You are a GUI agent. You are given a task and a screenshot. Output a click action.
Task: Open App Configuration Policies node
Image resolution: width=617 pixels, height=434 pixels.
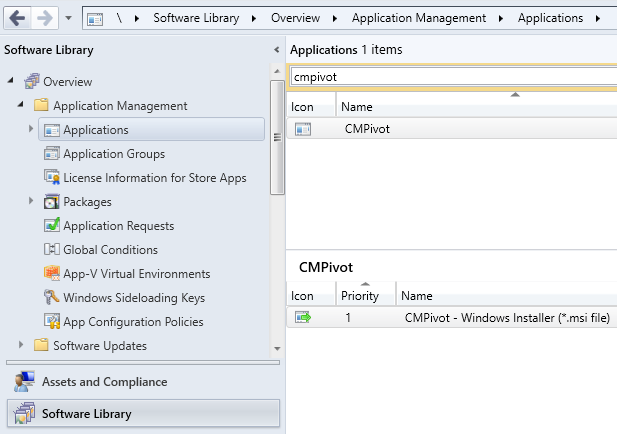(x=132, y=322)
